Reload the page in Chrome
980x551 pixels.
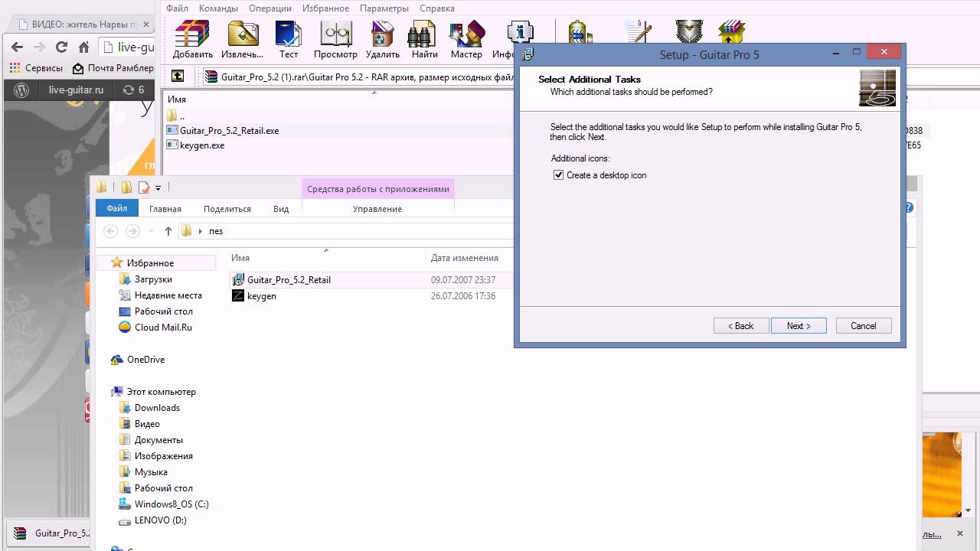pyautogui.click(x=62, y=47)
